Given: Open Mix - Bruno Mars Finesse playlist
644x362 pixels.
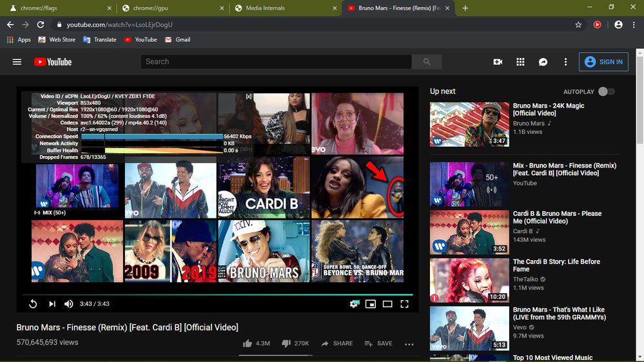Looking at the screenshot, I should (x=564, y=169).
